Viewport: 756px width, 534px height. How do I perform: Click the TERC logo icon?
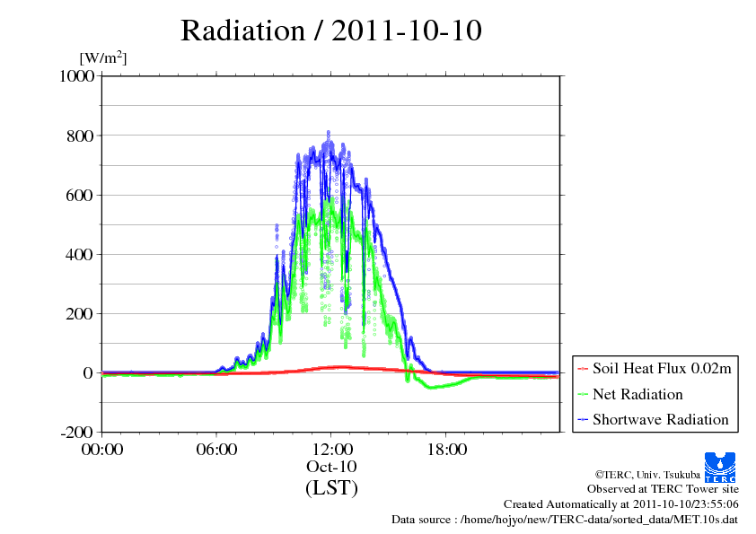coord(720,467)
